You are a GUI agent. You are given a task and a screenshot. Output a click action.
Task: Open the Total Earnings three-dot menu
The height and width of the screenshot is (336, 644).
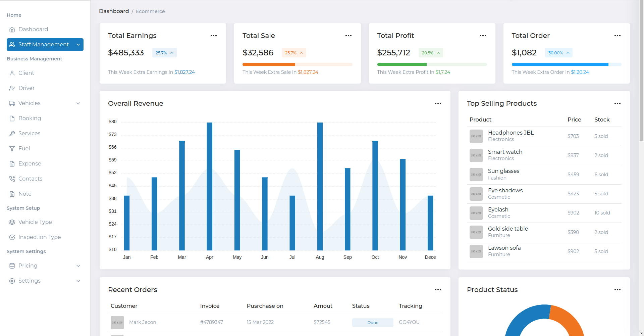214,36
